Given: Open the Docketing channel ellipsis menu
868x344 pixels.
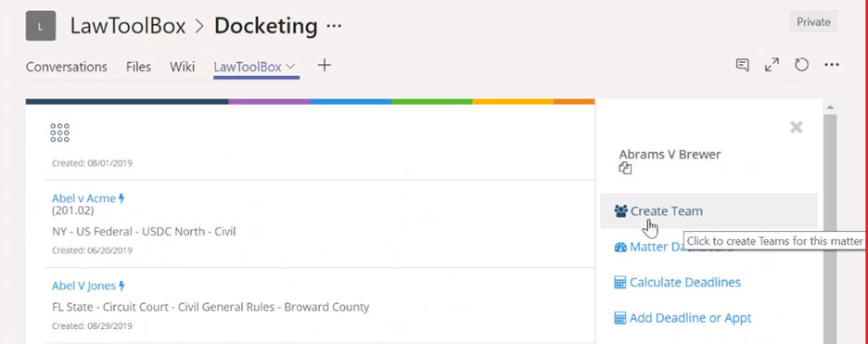Looking at the screenshot, I should pyautogui.click(x=334, y=26).
